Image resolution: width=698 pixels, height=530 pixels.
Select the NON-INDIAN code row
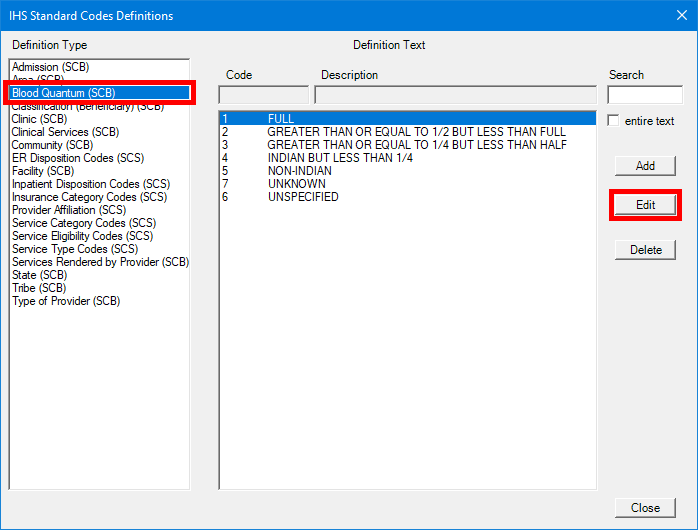pos(300,171)
